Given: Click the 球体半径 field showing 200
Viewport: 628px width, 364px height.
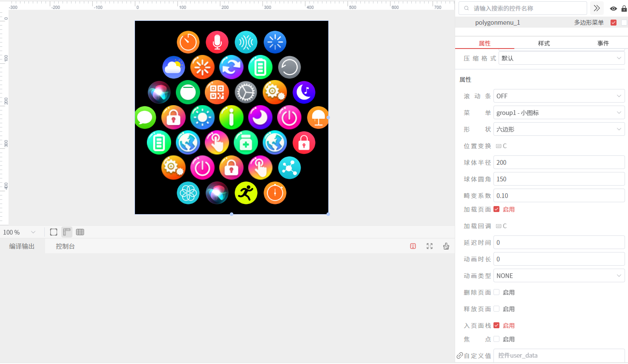Looking at the screenshot, I should 559,163.
